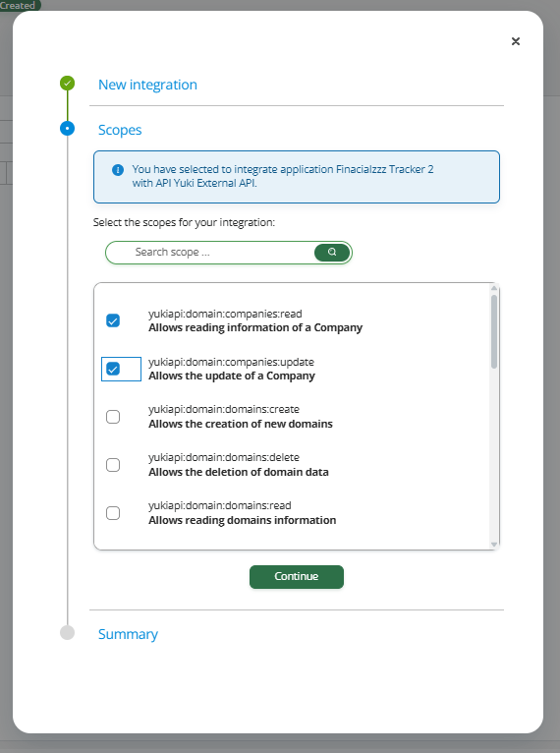560x753 pixels.
Task: Click the text yukiapi:domain:companies:update
Action: (x=231, y=362)
